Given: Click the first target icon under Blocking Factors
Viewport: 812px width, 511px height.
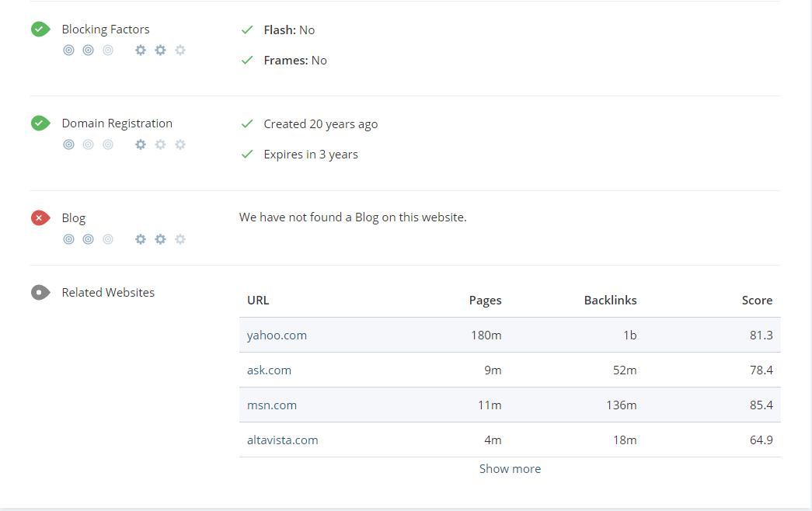Looking at the screenshot, I should click(x=68, y=50).
